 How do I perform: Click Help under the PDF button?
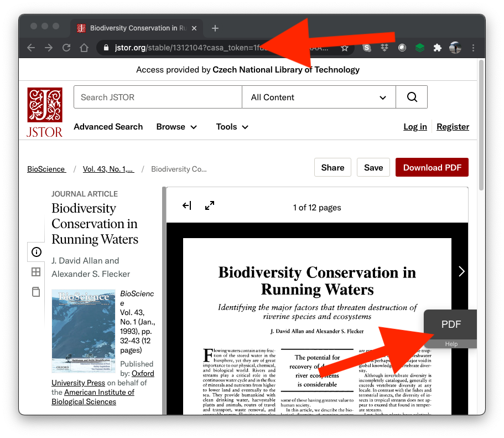point(451,344)
